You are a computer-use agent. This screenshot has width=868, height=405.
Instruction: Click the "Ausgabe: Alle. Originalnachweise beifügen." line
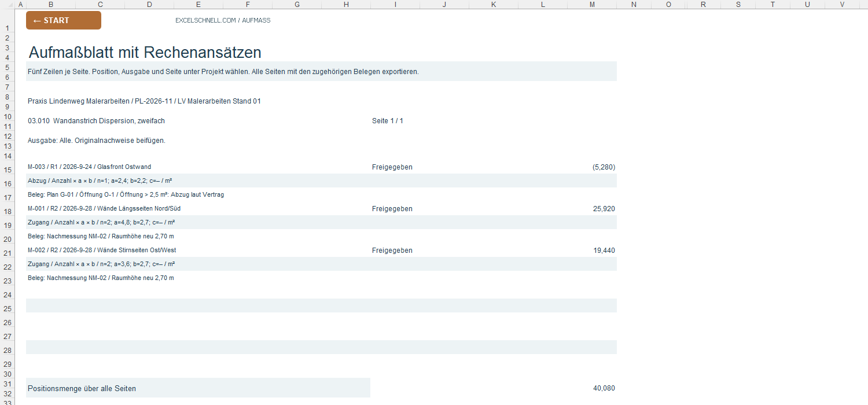[97, 141]
